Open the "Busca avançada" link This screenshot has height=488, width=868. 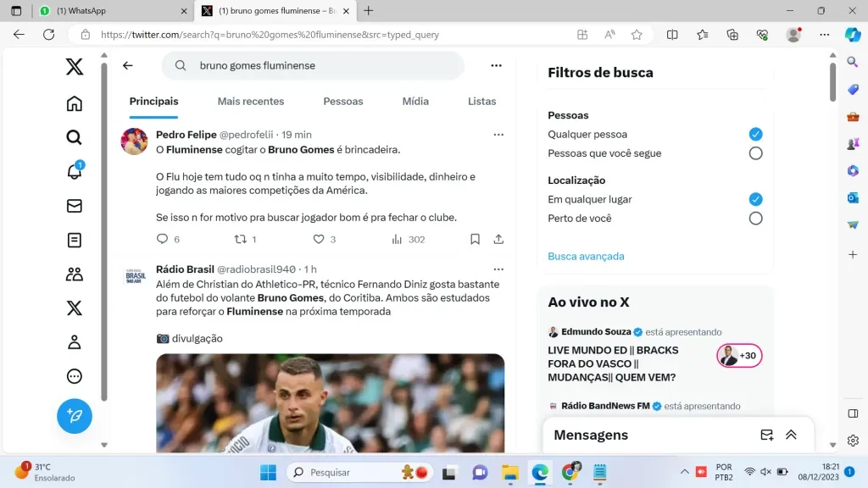pos(586,256)
